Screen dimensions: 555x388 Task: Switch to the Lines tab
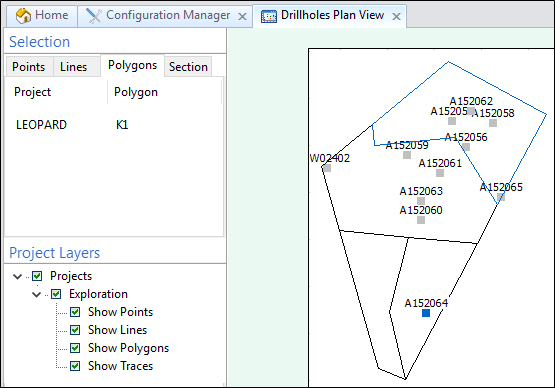(x=74, y=67)
